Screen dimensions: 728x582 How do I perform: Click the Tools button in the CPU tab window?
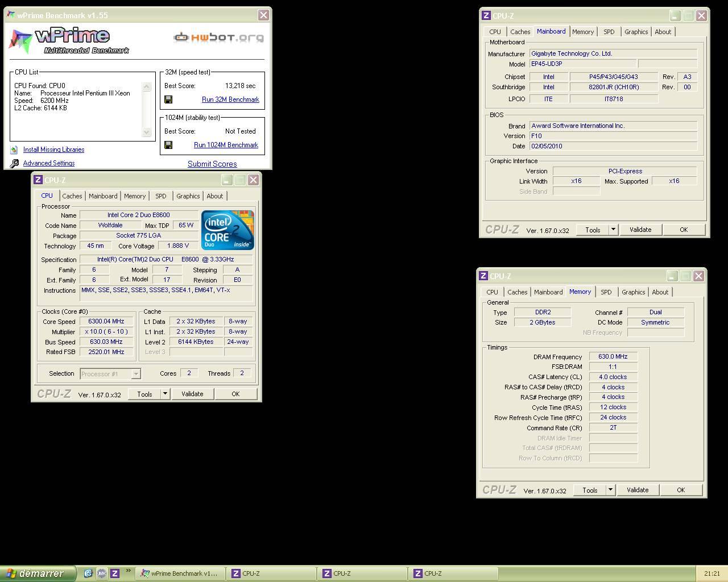pos(144,394)
